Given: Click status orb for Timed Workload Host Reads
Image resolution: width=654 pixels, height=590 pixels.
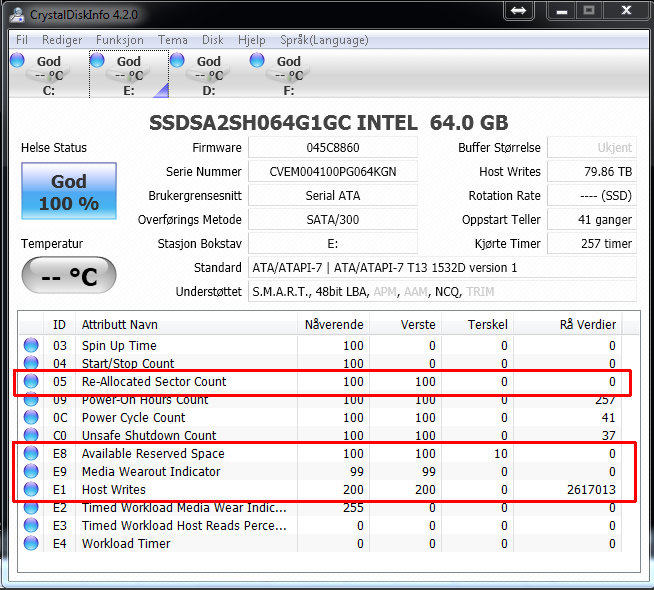Looking at the screenshot, I should [31, 525].
